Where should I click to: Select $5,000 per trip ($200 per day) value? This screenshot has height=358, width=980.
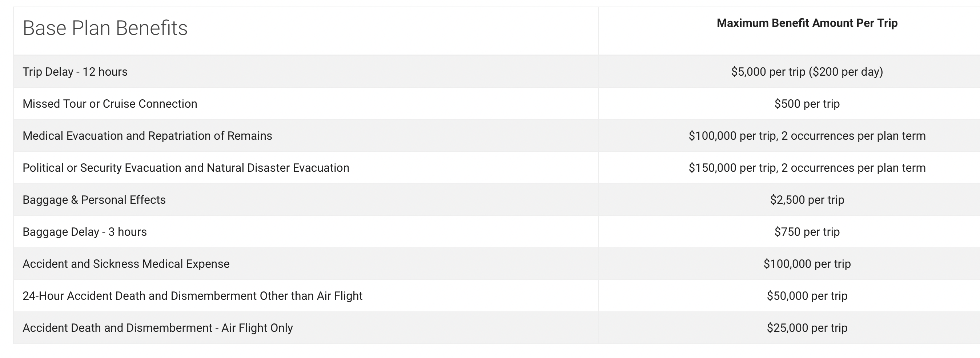click(807, 72)
